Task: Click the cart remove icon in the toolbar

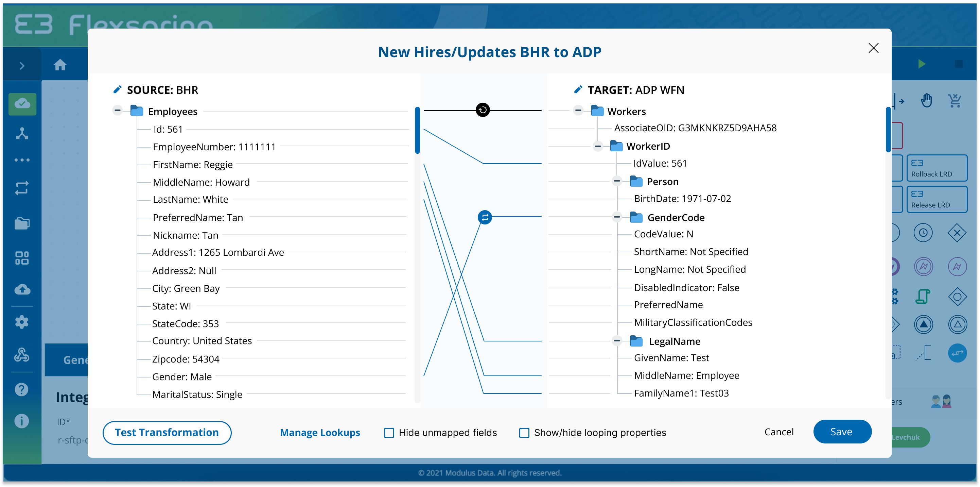Action: pyautogui.click(x=955, y=101)
